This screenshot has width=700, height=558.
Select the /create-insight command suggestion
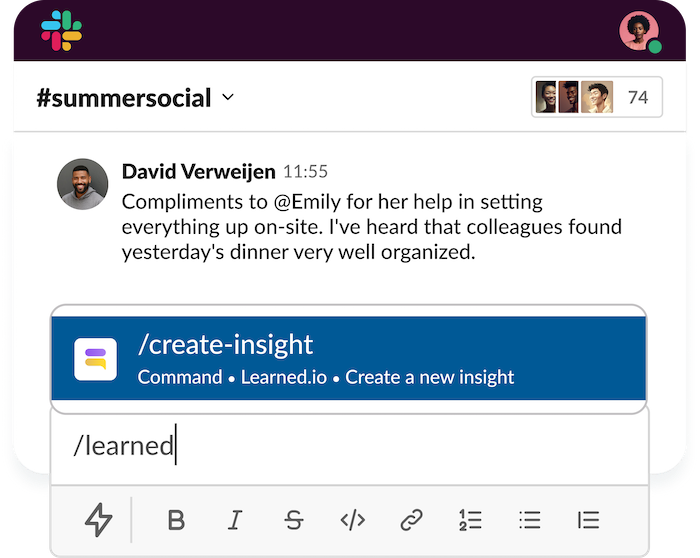click(348, 359)
